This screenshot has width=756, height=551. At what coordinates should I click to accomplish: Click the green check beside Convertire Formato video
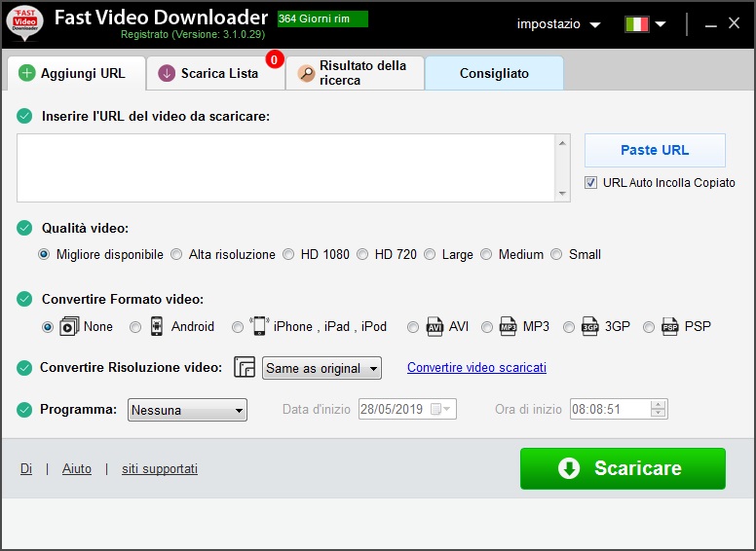[x=24, y=299]
